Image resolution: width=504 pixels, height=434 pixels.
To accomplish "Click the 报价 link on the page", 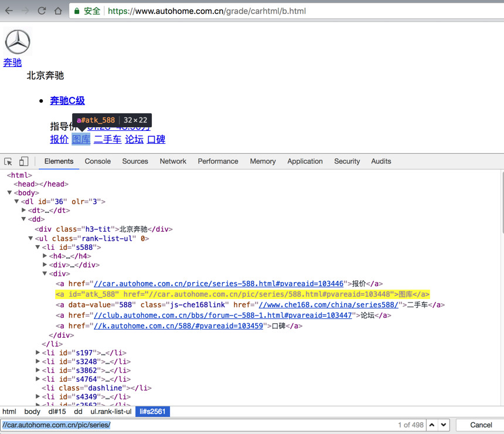I will click(x=59, y=140).
